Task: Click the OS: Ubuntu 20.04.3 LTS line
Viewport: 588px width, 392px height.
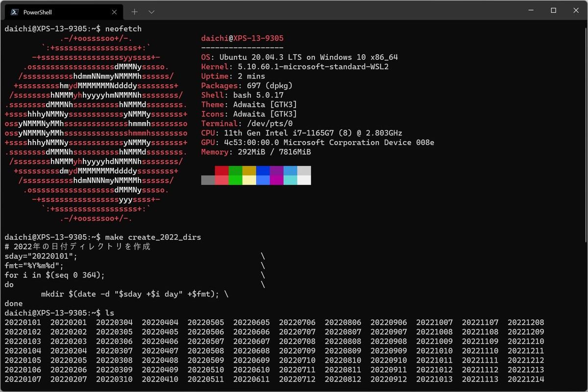Action: tap(299, 57)
